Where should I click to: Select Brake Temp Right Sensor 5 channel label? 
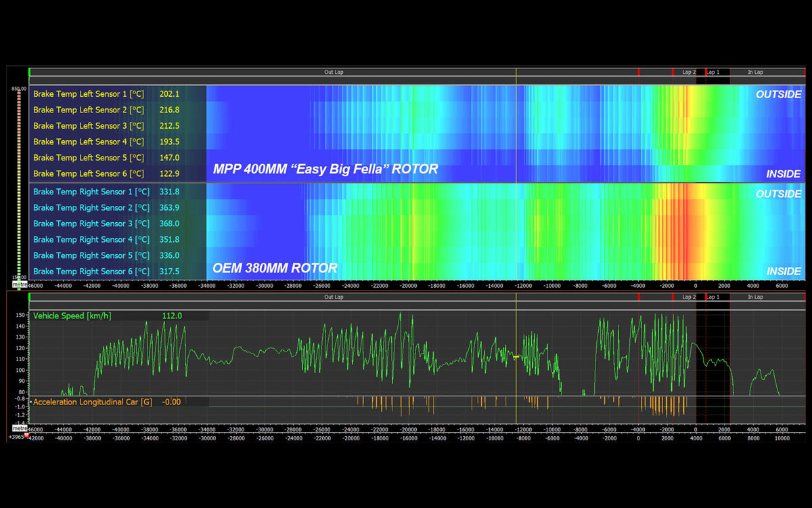click(91, 255)
